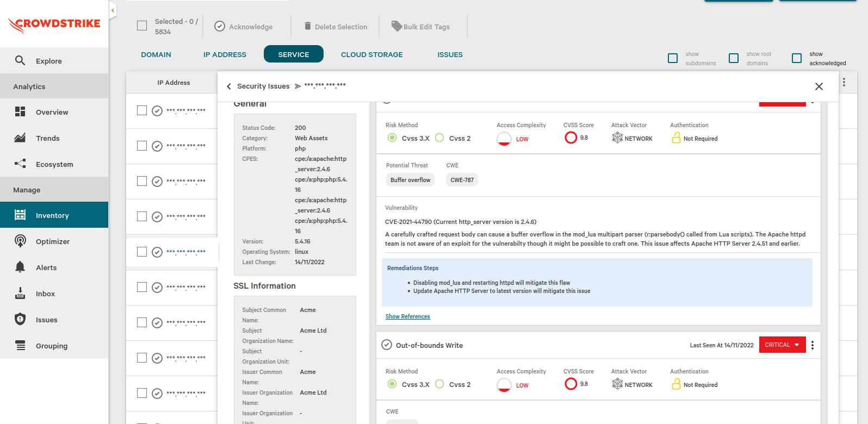The height and width of the screenshot is (424, 868).
Task: Open the Ecosystem graph icon
Action: pos(20,164)
